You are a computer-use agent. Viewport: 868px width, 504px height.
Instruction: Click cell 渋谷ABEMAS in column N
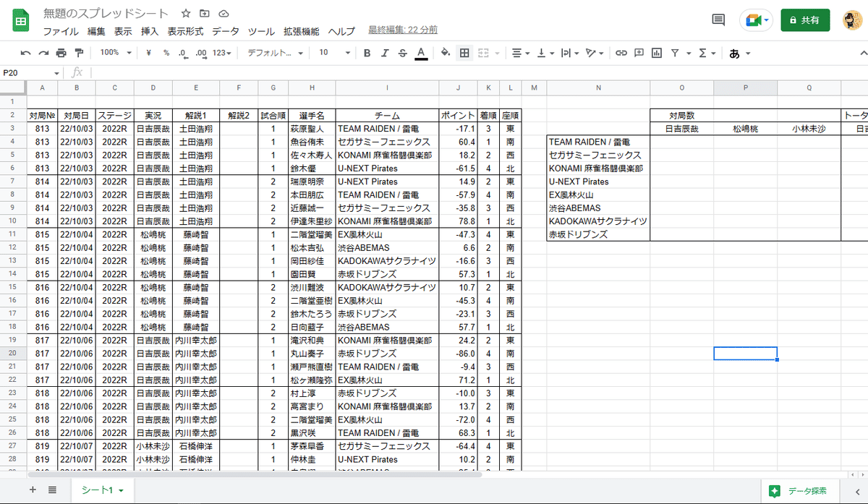coord(598,208)
